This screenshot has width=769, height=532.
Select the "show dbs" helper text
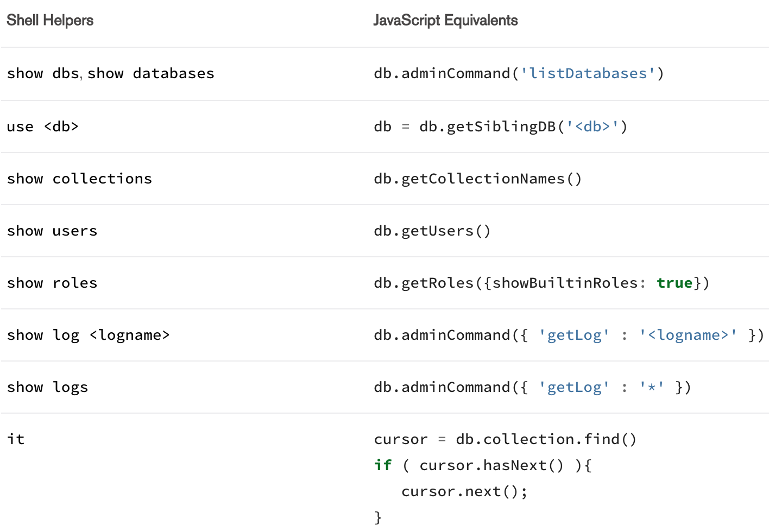[x=43, y=74]
